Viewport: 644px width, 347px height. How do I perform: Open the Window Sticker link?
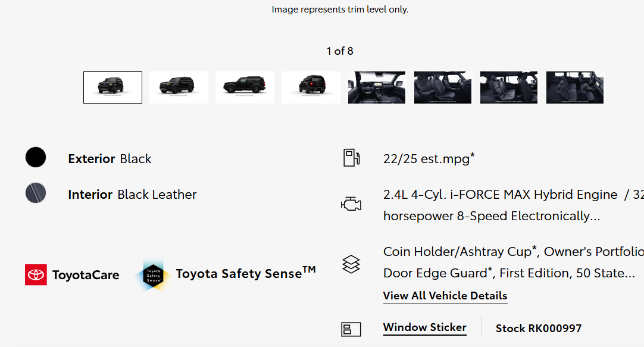click(x=425, y=327)
